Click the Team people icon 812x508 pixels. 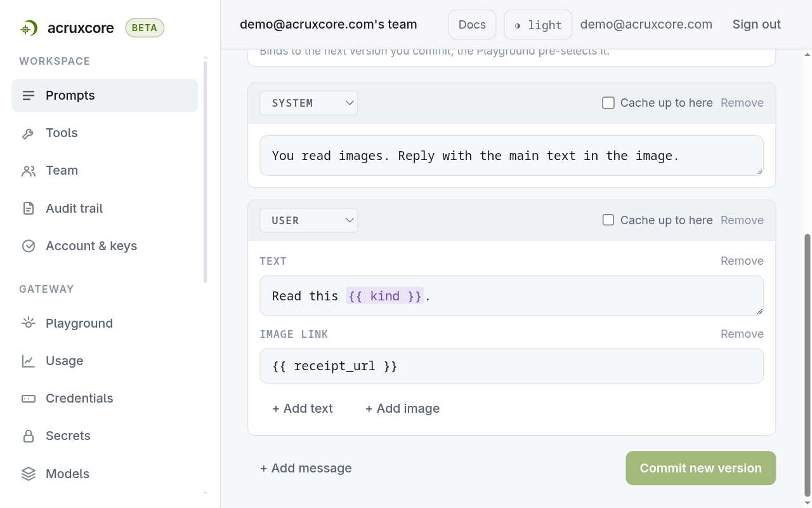(x=29, y=171)
